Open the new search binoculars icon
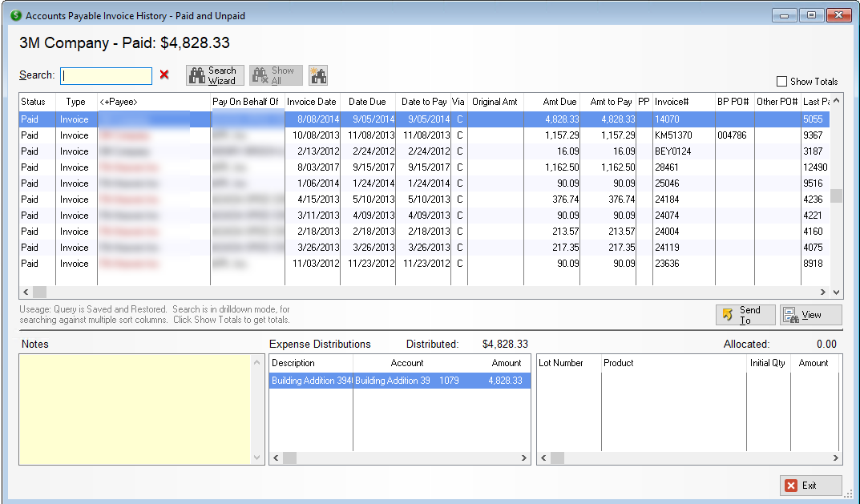This screenshot has width=860, height=504. 318,75
